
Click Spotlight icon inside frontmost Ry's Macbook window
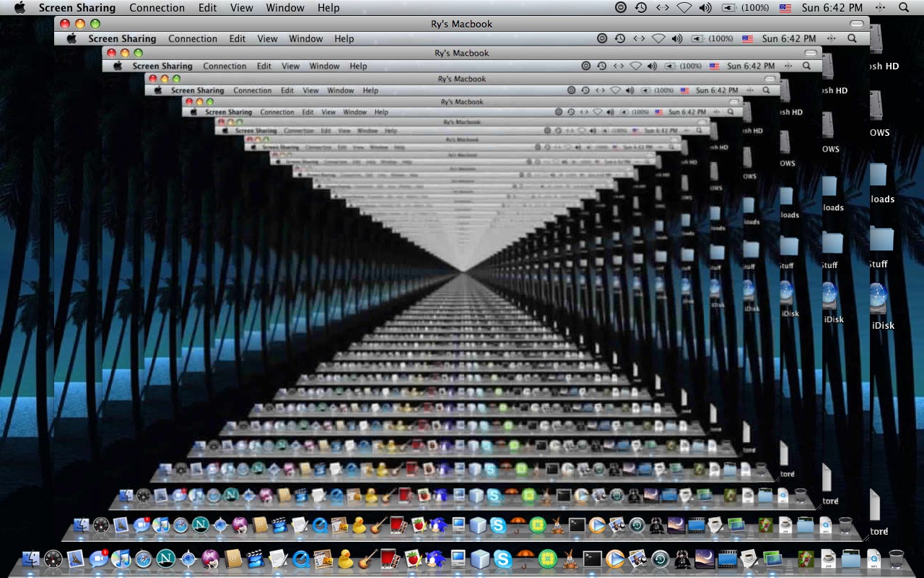[x=853, y=39]
